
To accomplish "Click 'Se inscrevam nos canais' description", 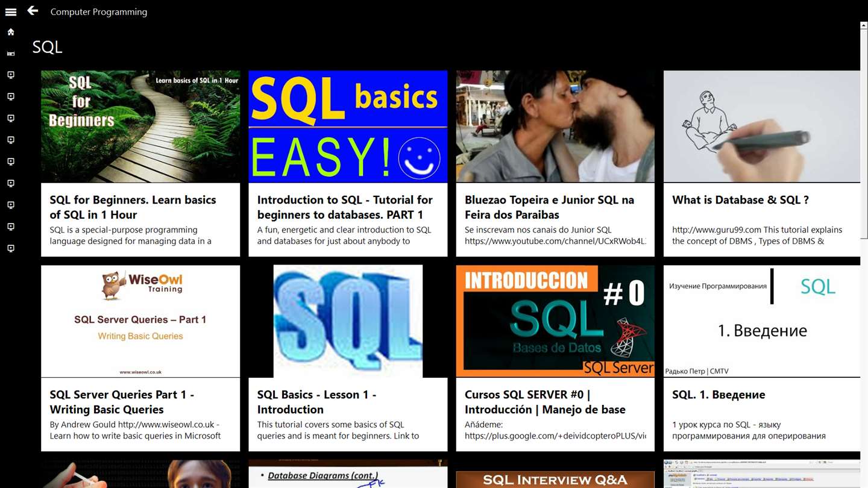I will click(555, 236).
